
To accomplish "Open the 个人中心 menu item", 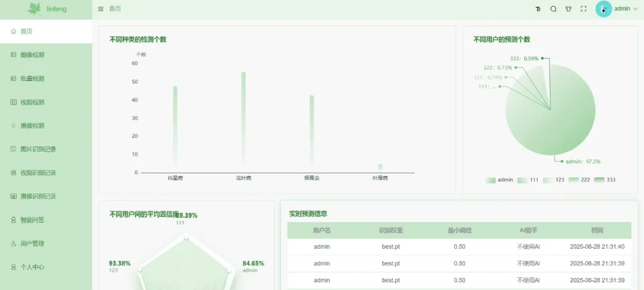I will click(x=46, y=267).
